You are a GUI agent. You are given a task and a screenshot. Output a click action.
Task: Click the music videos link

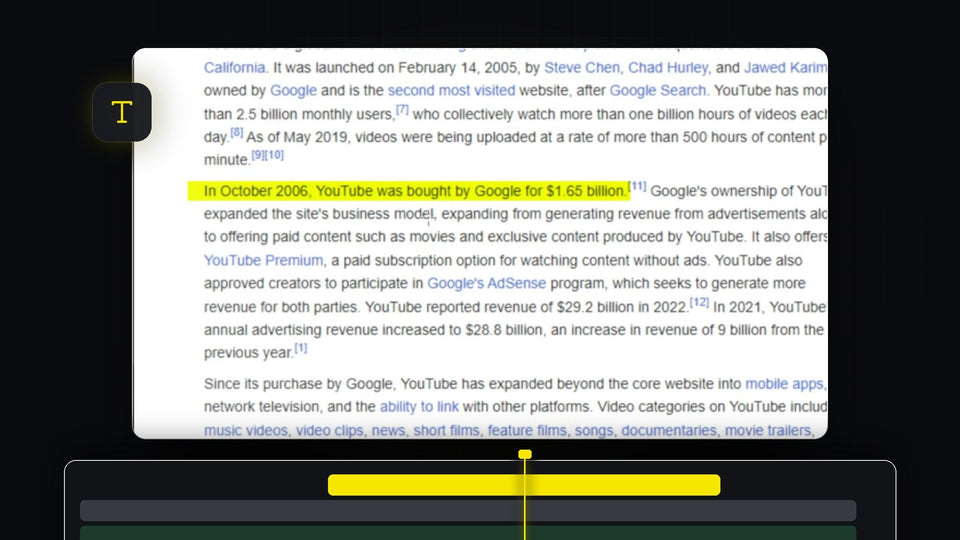(246, 430)
